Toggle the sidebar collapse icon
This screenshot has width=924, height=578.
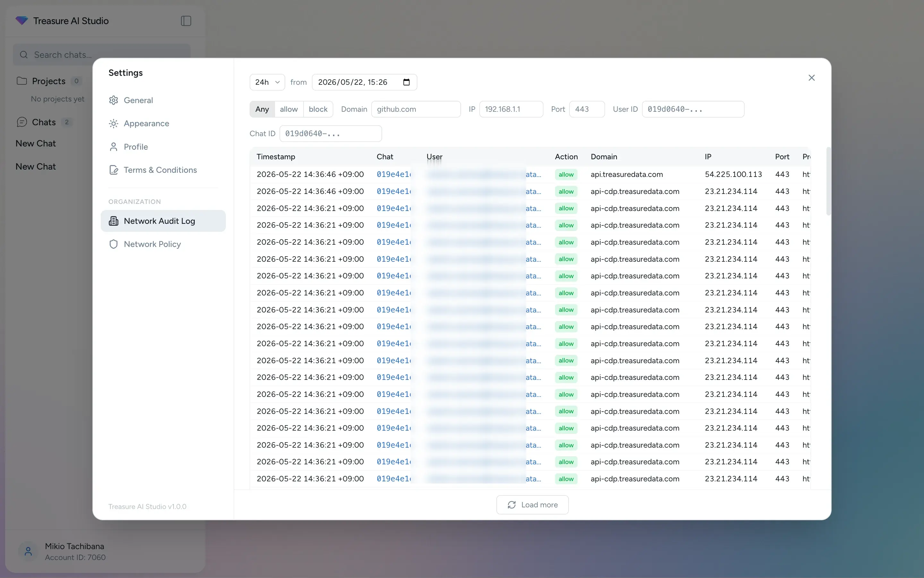point(186,21)
